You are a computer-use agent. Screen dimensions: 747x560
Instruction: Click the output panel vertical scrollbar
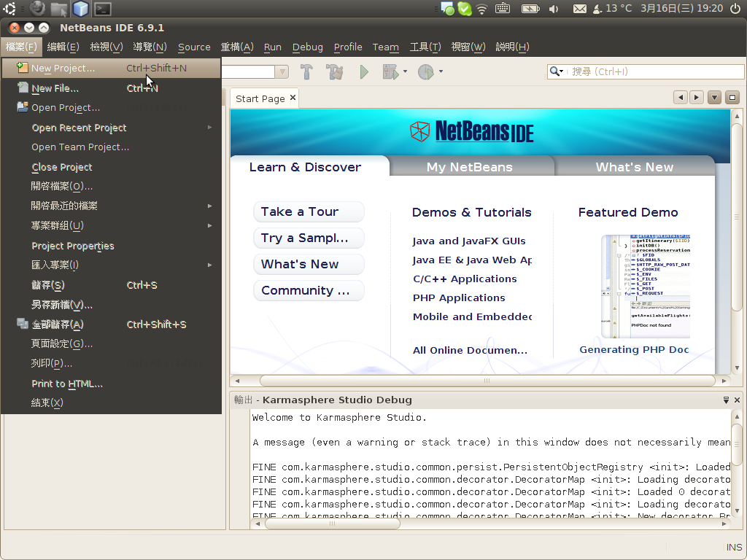click(737, 443)
